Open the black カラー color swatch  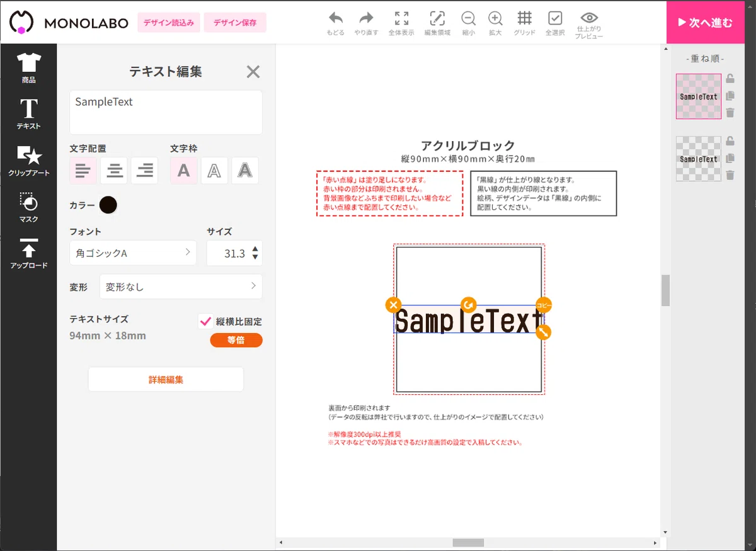pyautogui.click(x=108, y=205)
